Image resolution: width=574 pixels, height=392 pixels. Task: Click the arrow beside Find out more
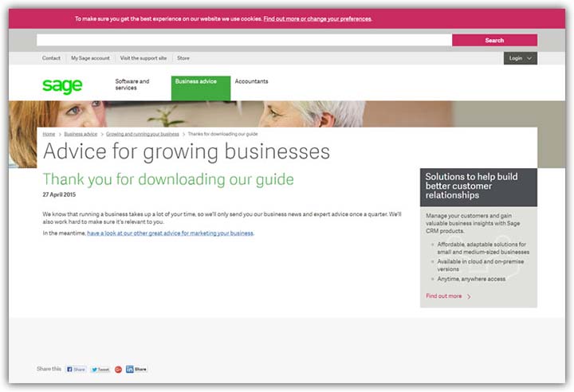pyautogui.click(x=469, y=296)
